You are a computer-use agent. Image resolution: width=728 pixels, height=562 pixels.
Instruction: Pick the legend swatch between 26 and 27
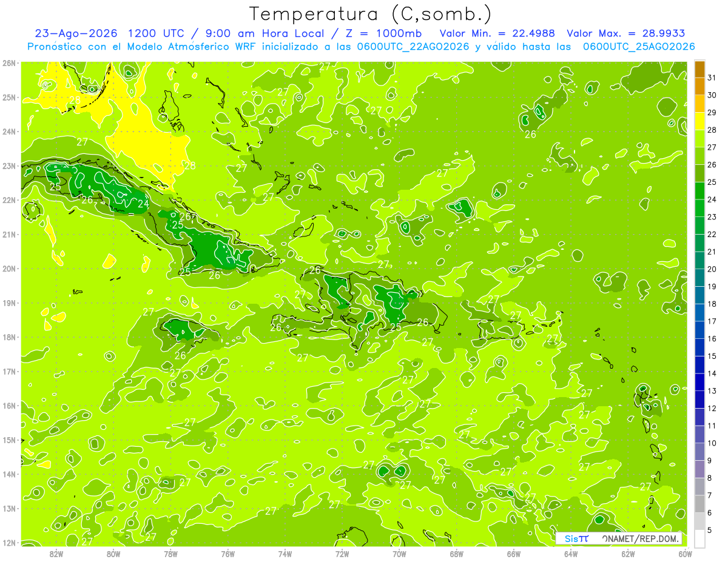699,156
